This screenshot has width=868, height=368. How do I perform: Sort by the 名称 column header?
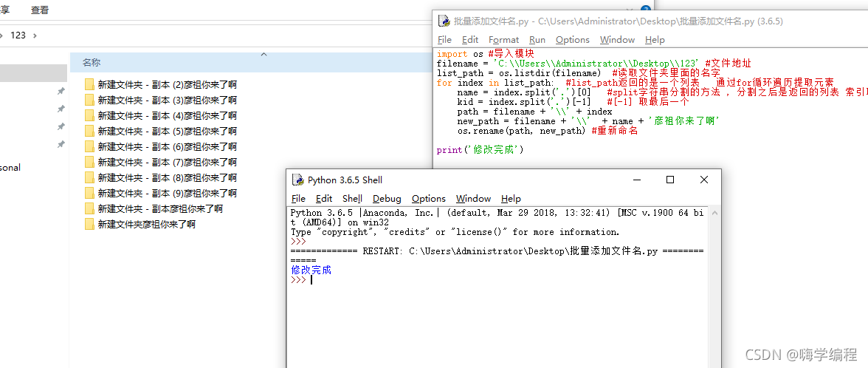pos(92,63)
